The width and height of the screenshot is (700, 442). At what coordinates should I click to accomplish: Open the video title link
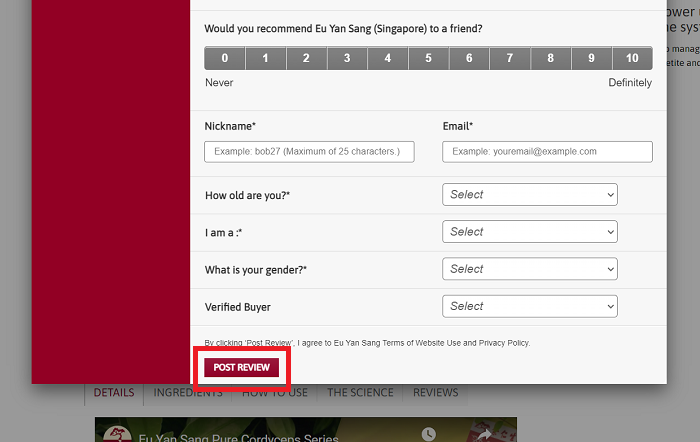pos(238,437)
